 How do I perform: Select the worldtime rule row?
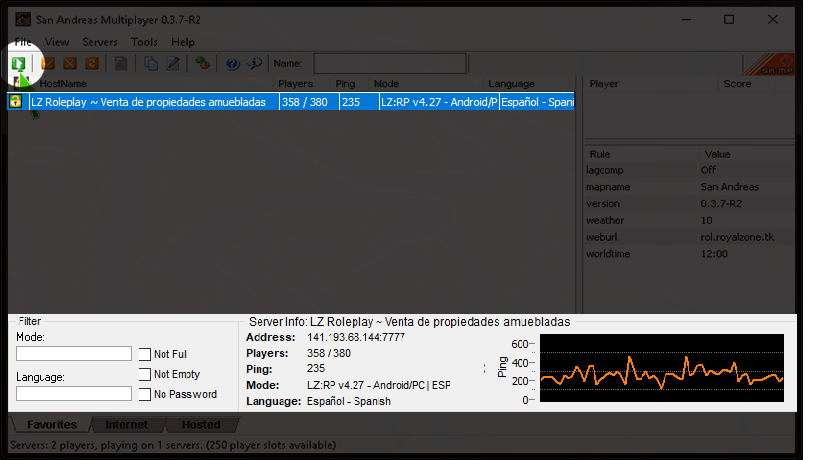click(689, 254)
